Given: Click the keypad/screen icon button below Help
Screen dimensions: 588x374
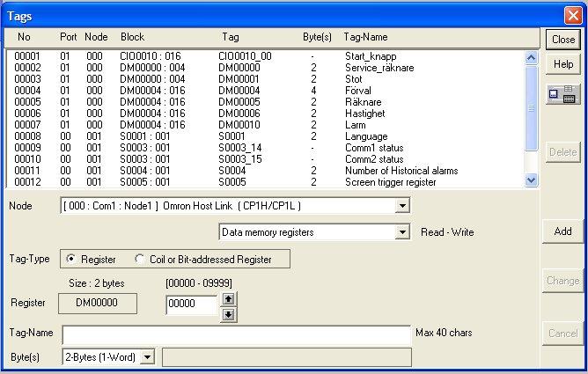Looking at the screenshot, I should click(562, 94).
